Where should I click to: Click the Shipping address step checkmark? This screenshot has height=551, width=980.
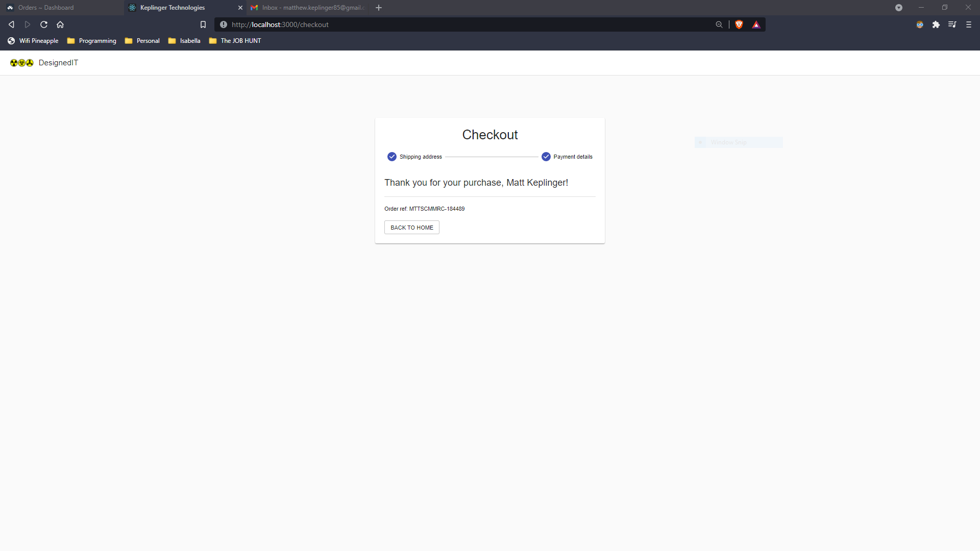pyautogui.click(x=392, y=157)
